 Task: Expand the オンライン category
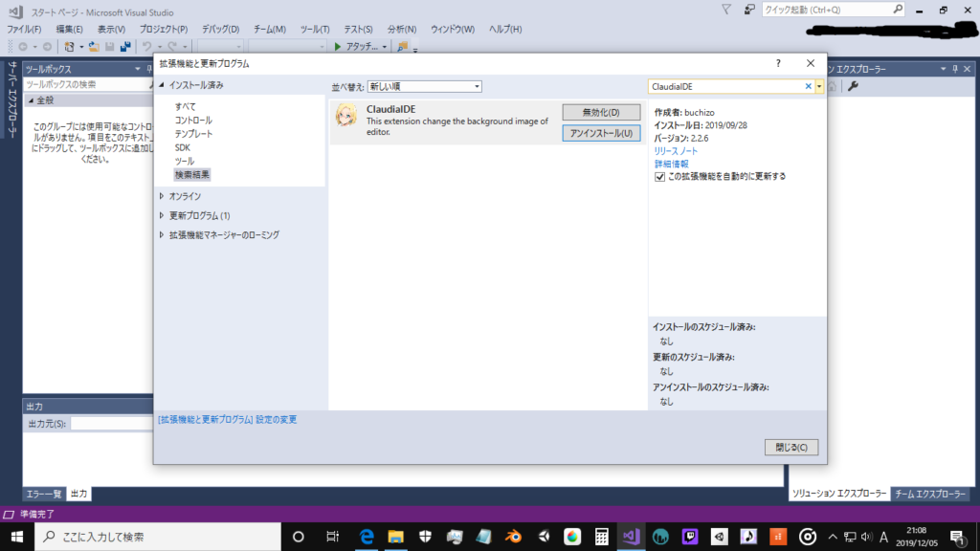tap(161, 196)
